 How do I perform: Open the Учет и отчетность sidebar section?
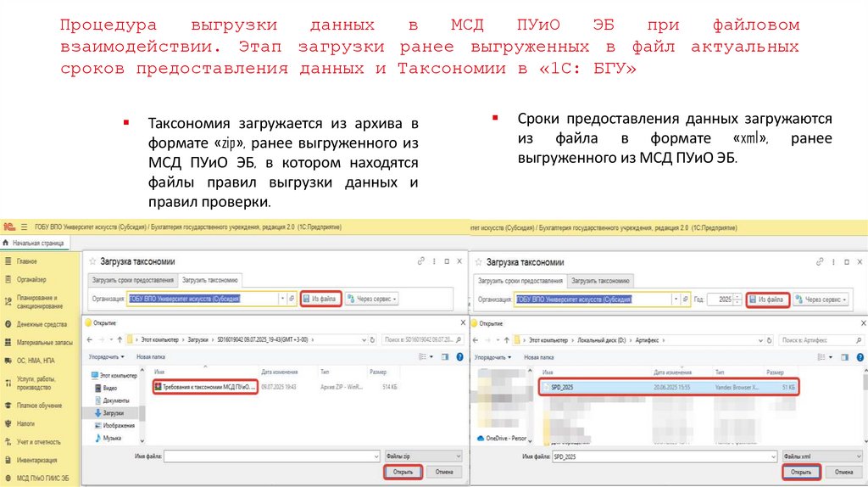click(37, 442)
